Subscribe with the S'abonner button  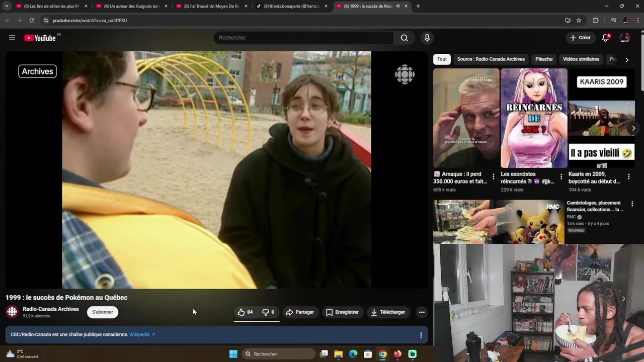click(x=103, y=312)
